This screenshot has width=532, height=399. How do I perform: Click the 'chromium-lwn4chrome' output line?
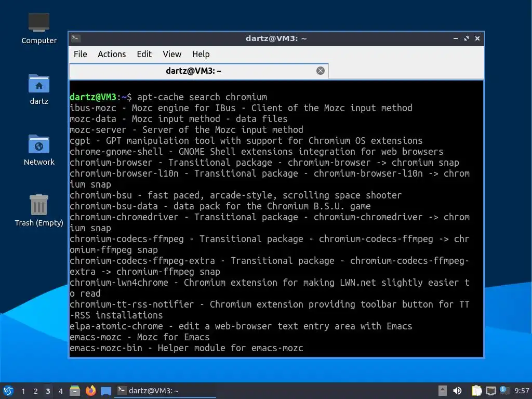270,288
